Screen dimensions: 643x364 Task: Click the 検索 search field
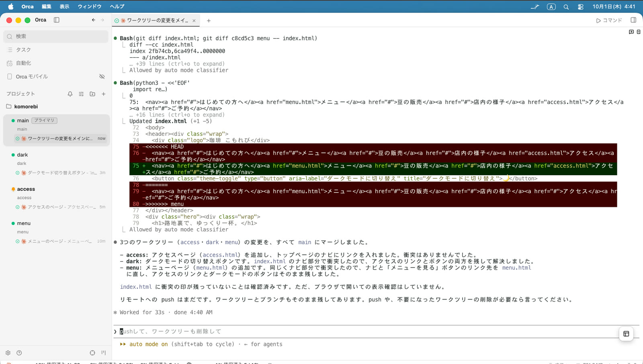56,37
